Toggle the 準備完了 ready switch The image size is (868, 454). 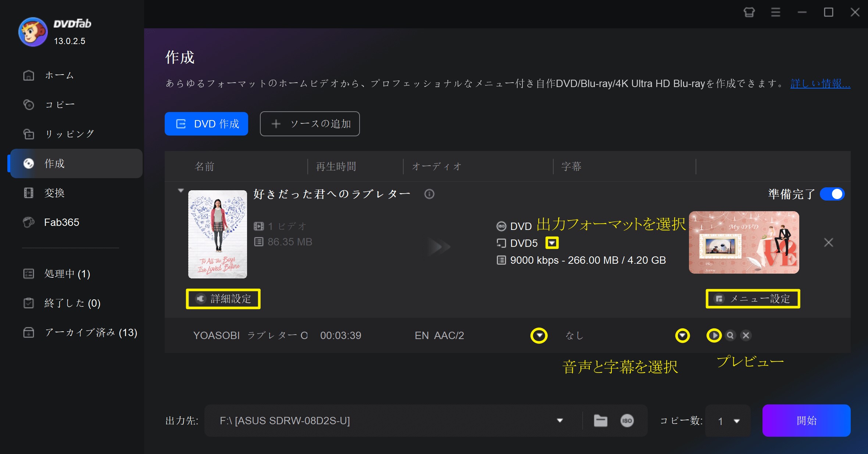(x=832, y=194)
